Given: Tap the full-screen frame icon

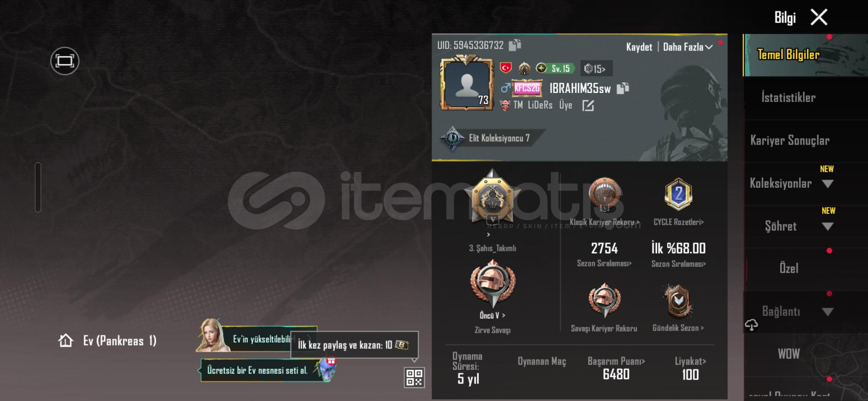Looking at the screenshot, I should [65, 61].
